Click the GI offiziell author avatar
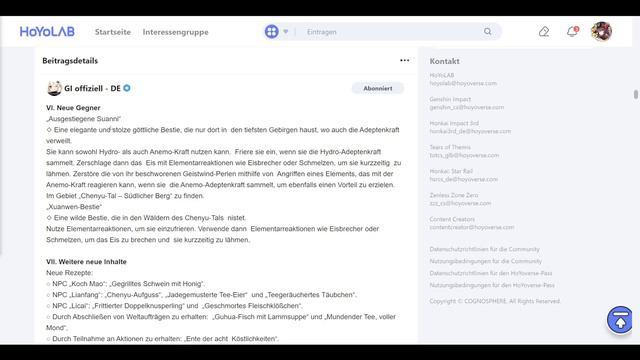The width and height of the screenshot is (640, 360). click(54, 88)
